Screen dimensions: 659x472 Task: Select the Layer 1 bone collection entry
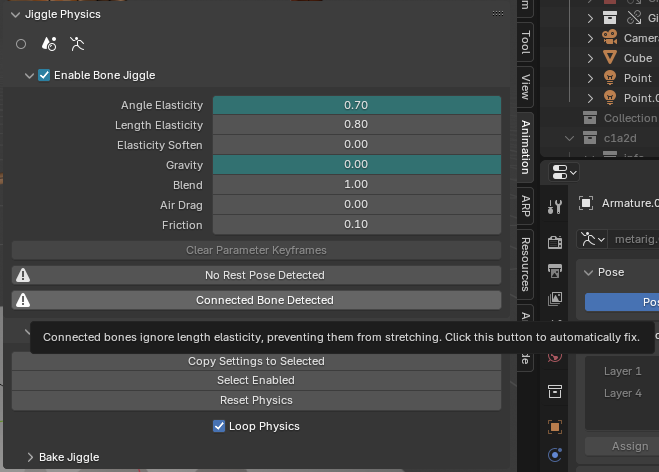click(x=622, y=372)
